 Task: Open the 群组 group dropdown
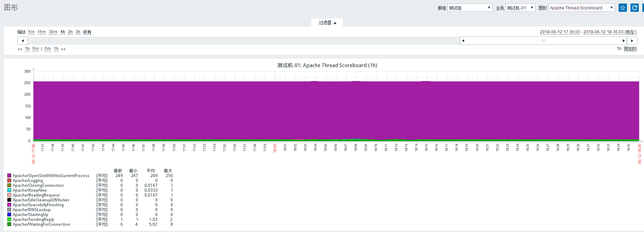point(470,8)
